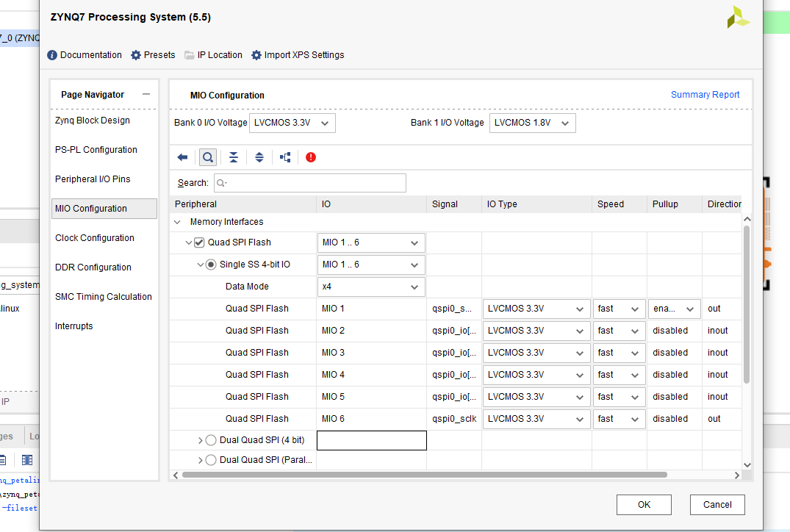The width and height of the screenshot is (790, 532).
Task: Open Speed dropdown for MIO 1
Action: (x=619, y=309)
